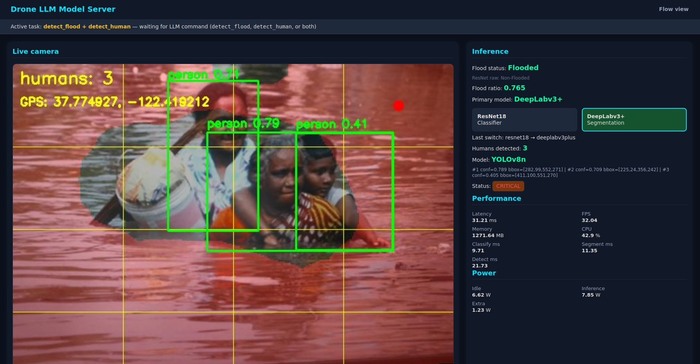Screen dimensions: 700x364
Task: Click the Inference section heading
Action: coord(490,51)
